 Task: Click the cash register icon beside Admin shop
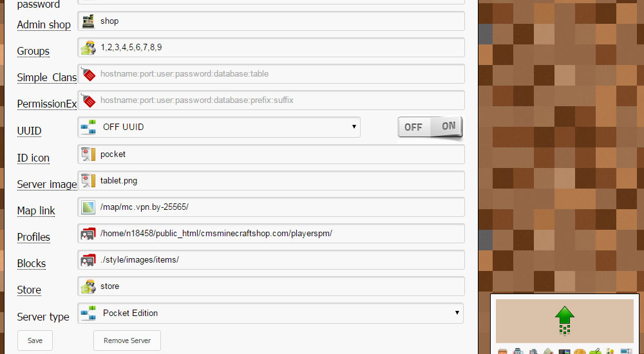point(88,21)
